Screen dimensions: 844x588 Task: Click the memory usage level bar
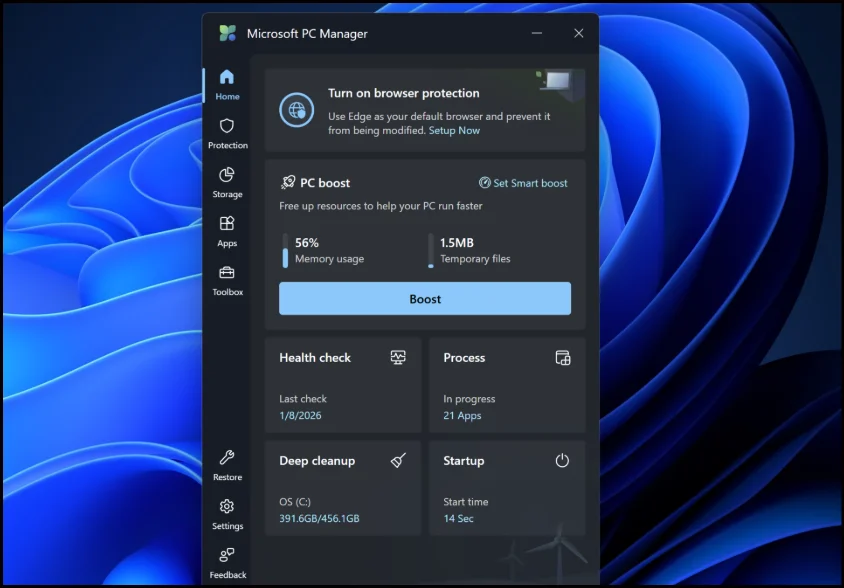tap(285, 250)
